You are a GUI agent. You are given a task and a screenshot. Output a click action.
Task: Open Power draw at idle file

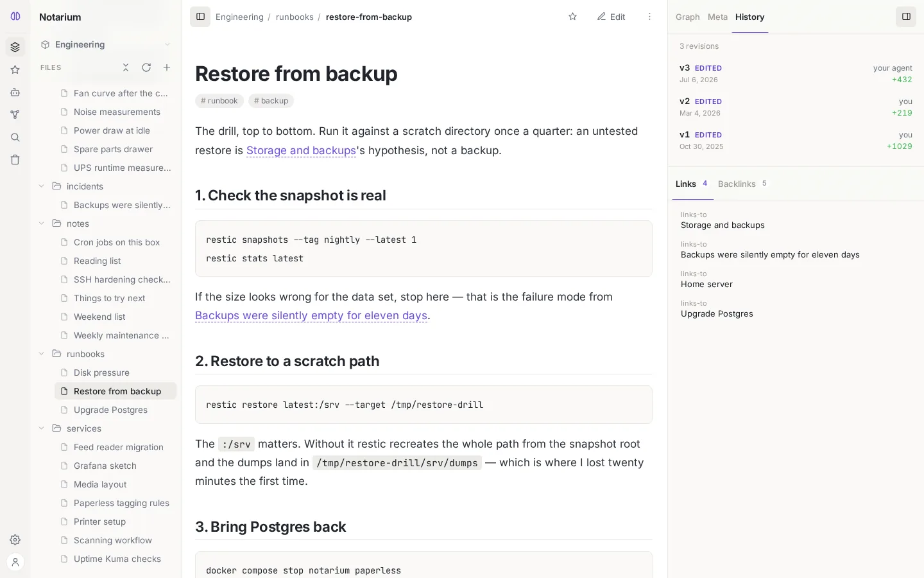pyautogui.click(x=116, y=130)
